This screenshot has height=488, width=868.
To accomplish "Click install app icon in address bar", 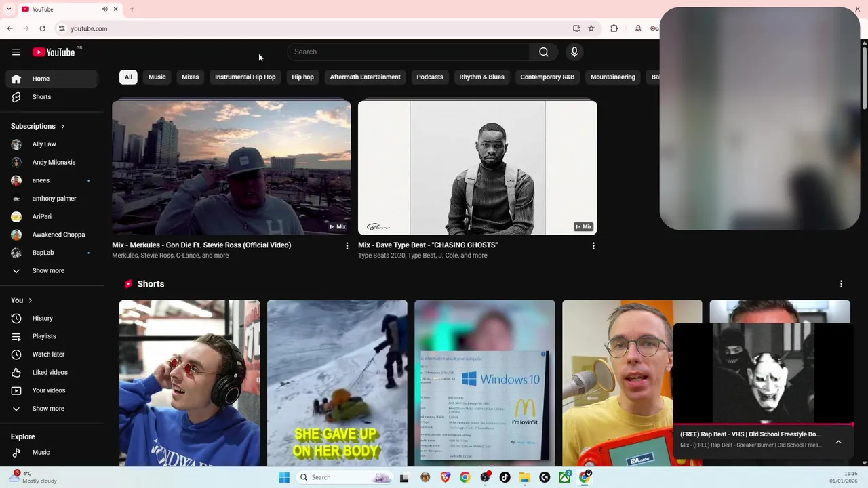I will 576,28.
